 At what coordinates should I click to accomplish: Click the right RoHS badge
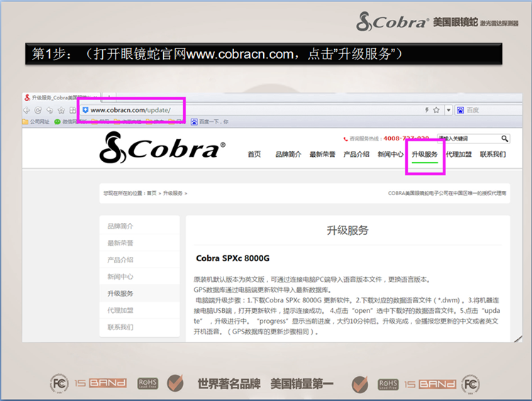click(x=389, y=385)
